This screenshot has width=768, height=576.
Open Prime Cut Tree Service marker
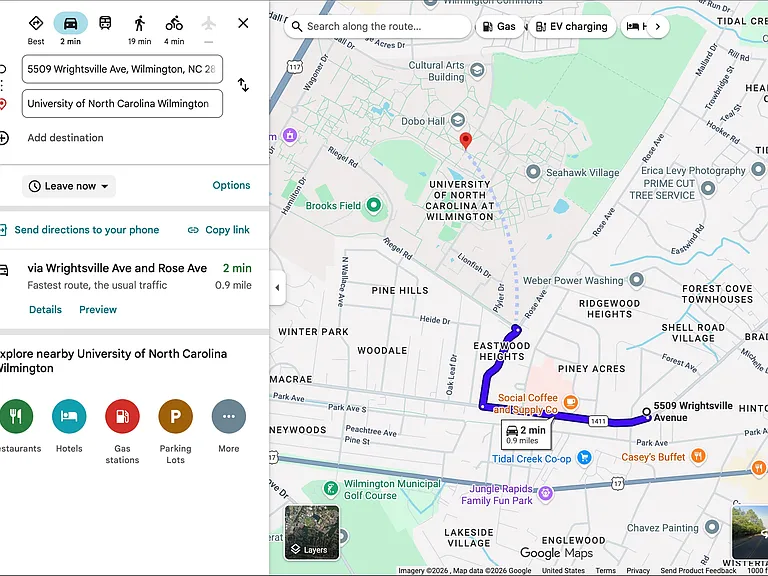708,189
